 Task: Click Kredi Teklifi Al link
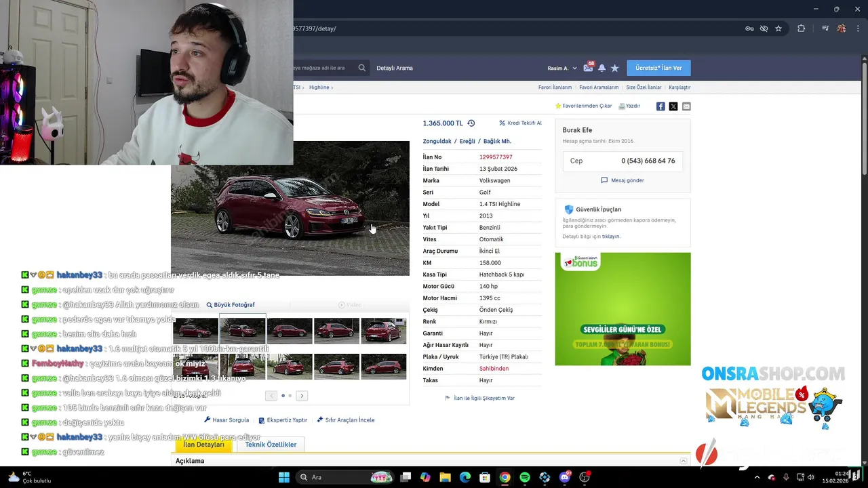[520, 123]
